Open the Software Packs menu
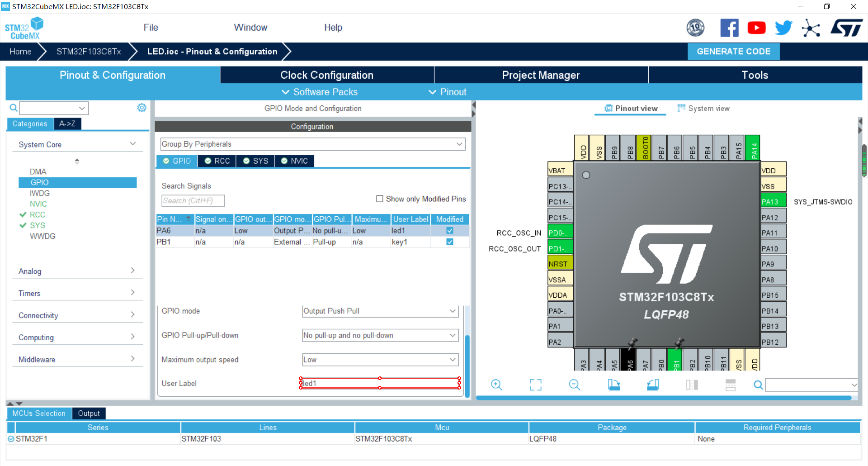 320,92
